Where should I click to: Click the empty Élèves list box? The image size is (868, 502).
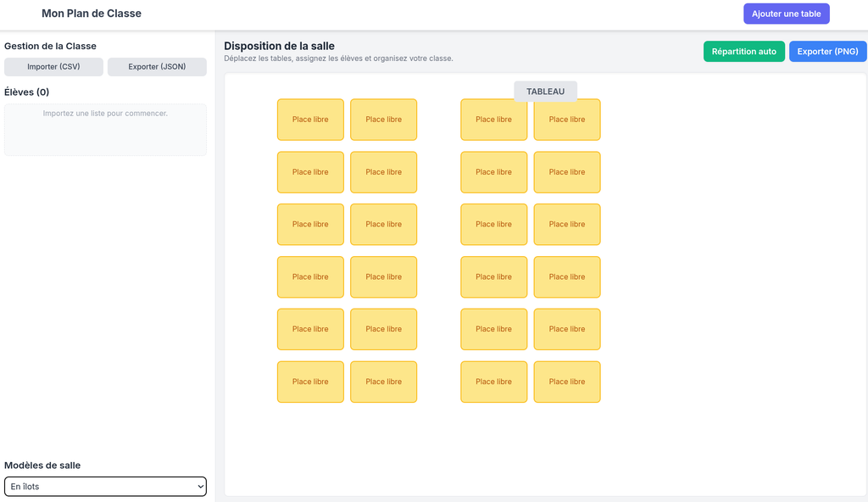pyautogui.click(x=105, y=130)
